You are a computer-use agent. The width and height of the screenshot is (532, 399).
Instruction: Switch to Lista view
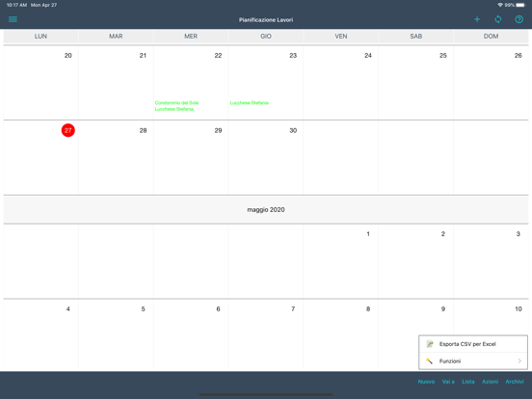click(x=468, y=382)
